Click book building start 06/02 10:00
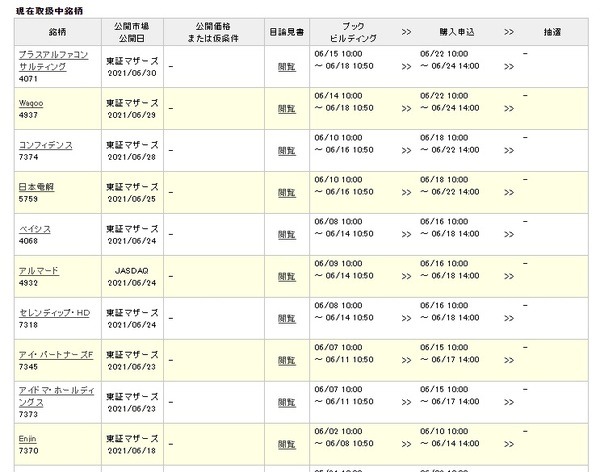600x472 pixels. point(338,431)
